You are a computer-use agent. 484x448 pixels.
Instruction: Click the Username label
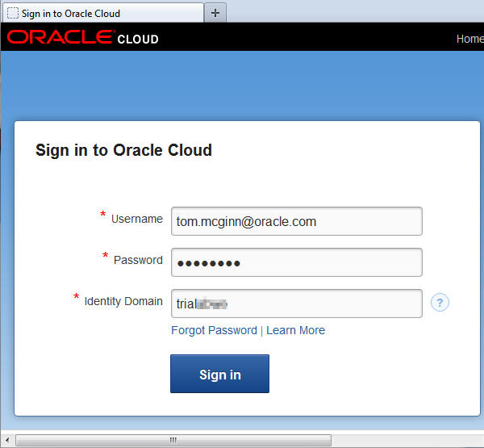pos(137,219)
